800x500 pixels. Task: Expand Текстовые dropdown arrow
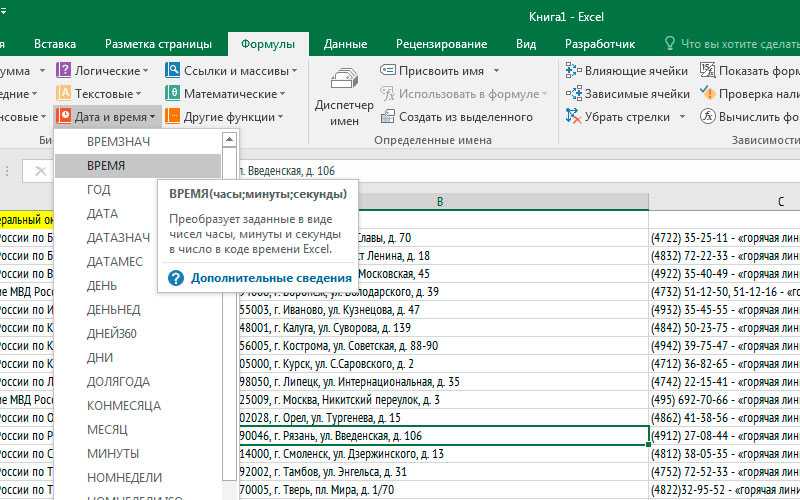(138, 94)
